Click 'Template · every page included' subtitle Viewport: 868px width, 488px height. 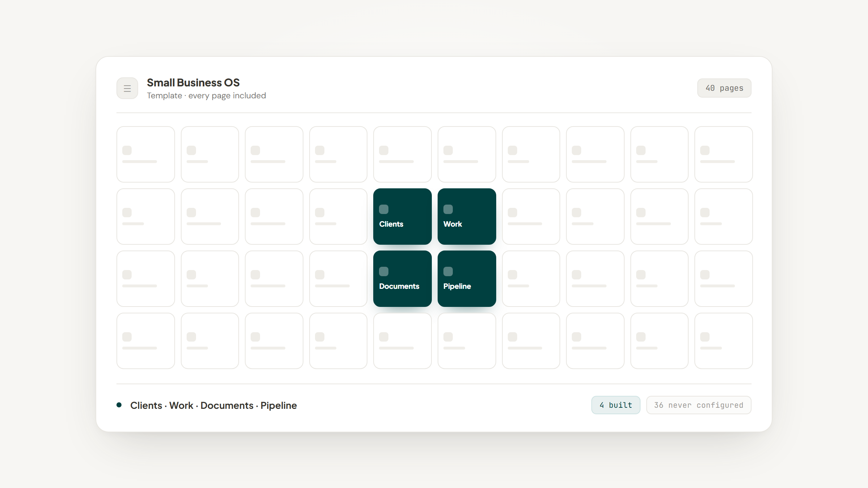pyautogui.click(x=207, y=96)
